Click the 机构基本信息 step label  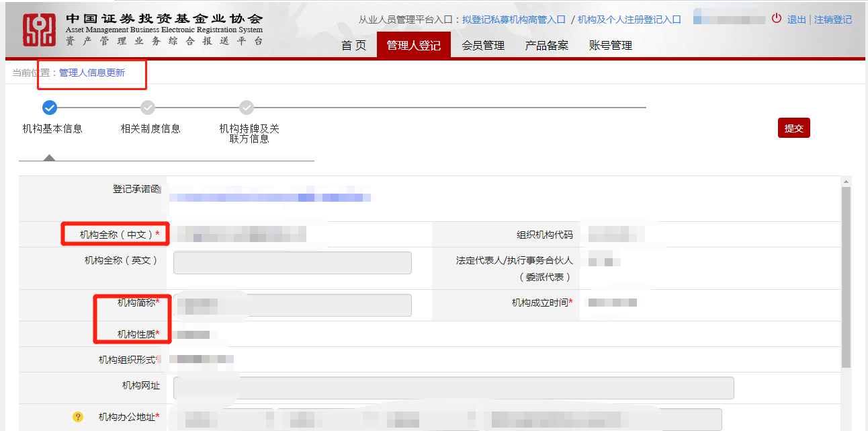[52, 128]
